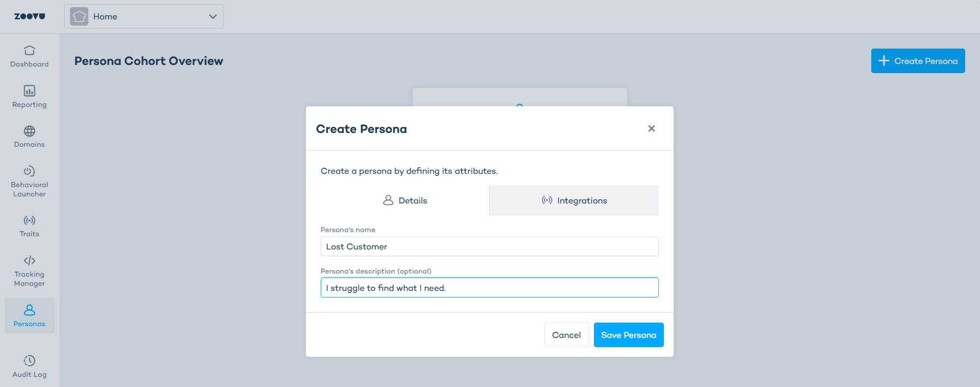Close the Create Persona dialog with X
980x387 pixels.
click(652, 129)
